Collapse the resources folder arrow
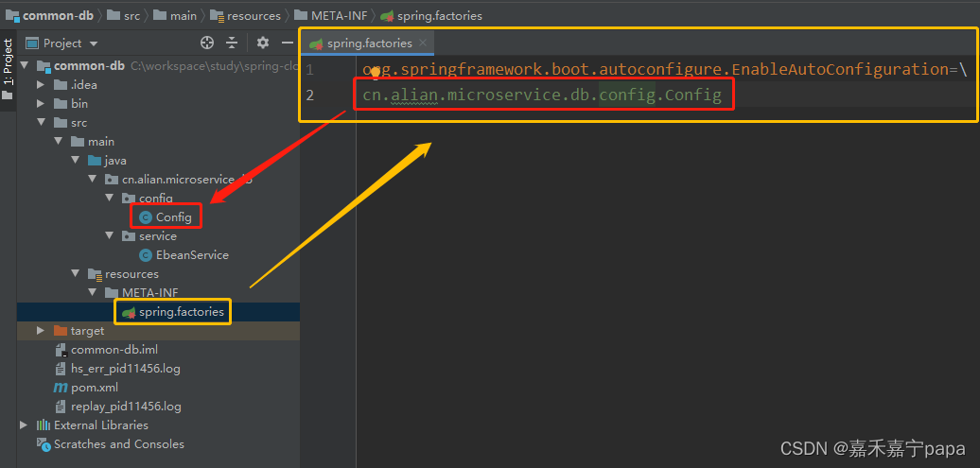 point(76,273)
